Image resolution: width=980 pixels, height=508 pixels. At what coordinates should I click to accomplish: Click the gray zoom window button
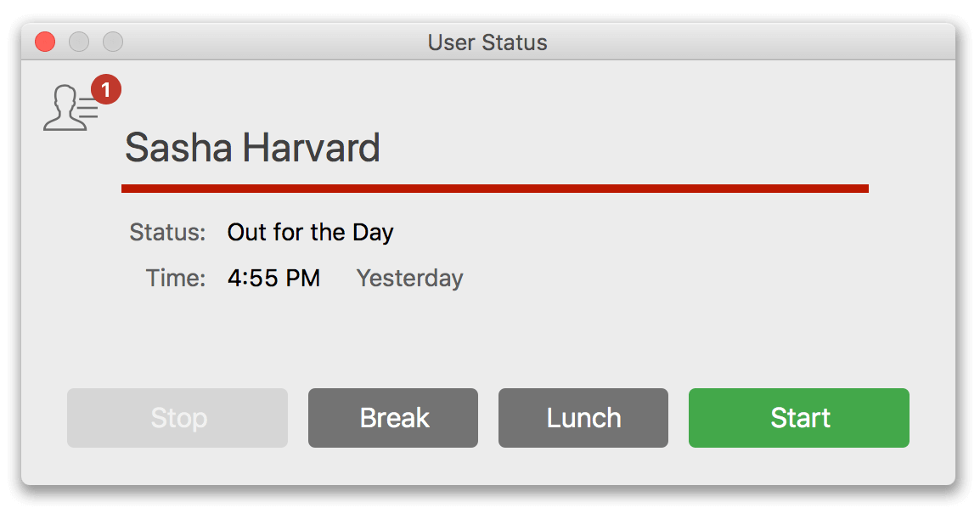click(112, 42)
